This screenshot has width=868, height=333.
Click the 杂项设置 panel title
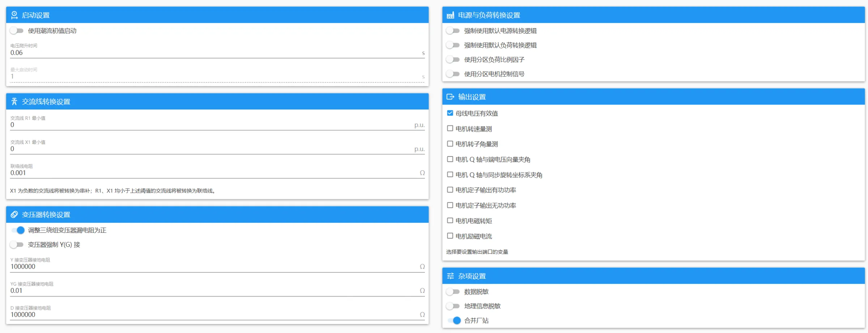(x=472, y=276)
